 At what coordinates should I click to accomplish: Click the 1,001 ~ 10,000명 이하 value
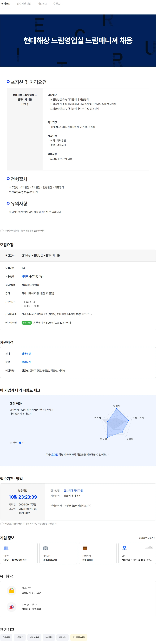(15, 560)
